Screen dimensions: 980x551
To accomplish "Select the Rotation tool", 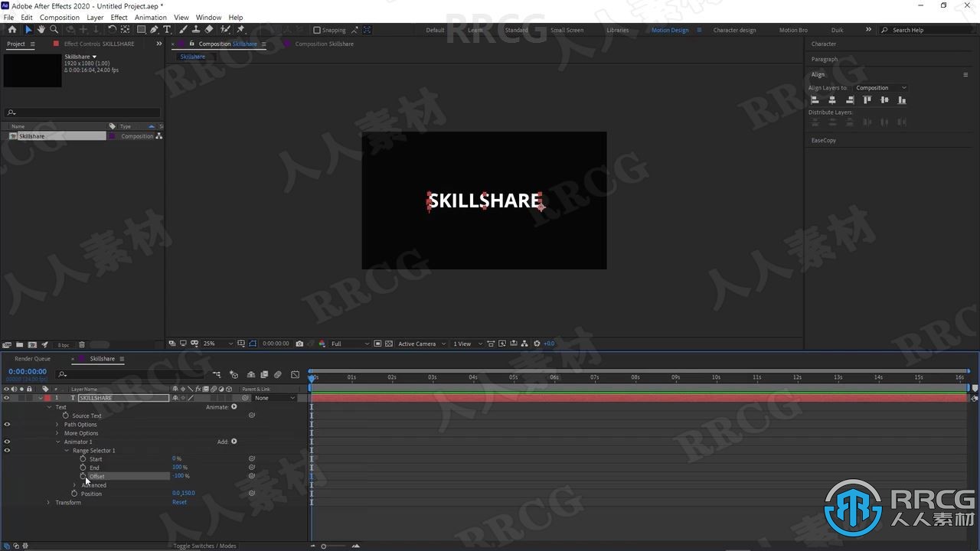I will pyautogui.click(x=113, y=30).
